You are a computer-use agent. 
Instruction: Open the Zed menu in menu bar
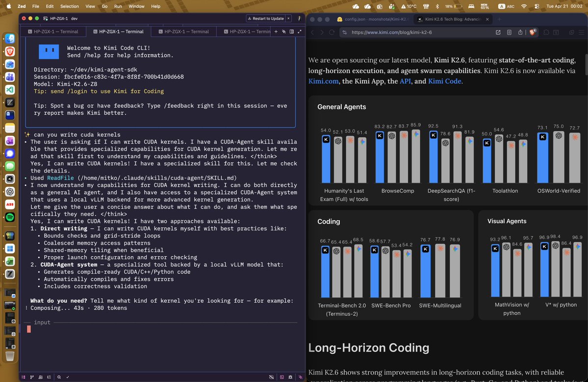tap(22, 6)
